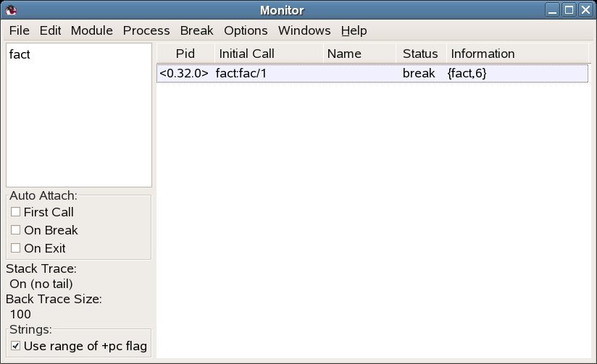Viewport: 597px width, 364px height.
Task: Enable First Call auto attach
Action: tap(16, 212)
